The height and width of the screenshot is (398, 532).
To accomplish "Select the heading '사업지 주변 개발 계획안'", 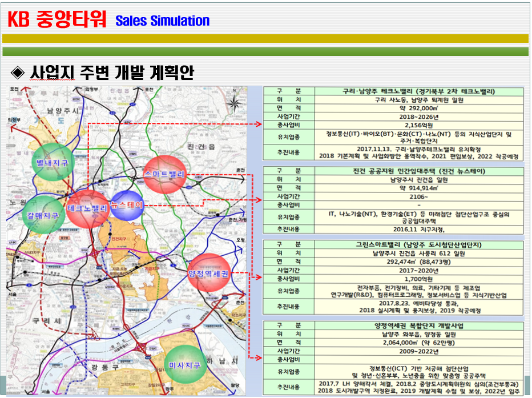I will (x=112, y=72).
